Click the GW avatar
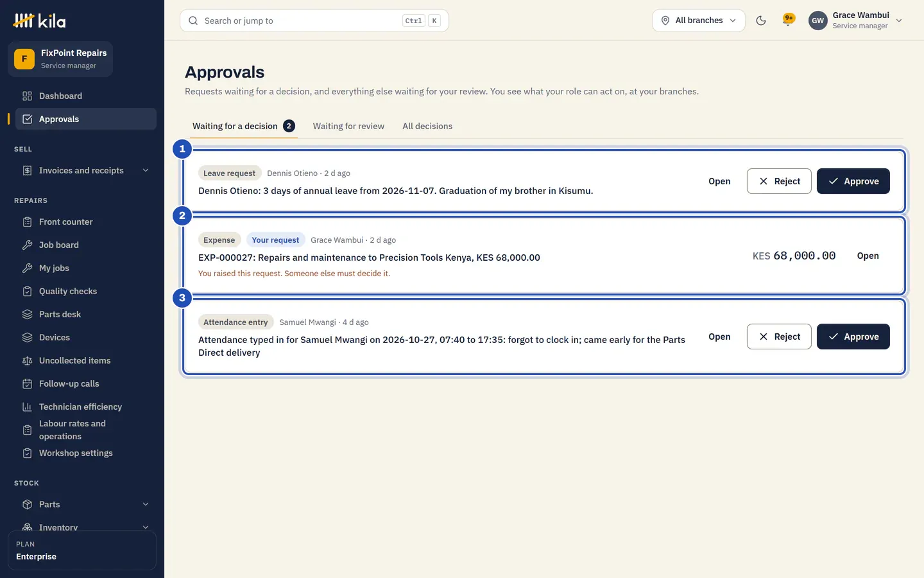The image size is (924, 578). click(x=817, y=21)
